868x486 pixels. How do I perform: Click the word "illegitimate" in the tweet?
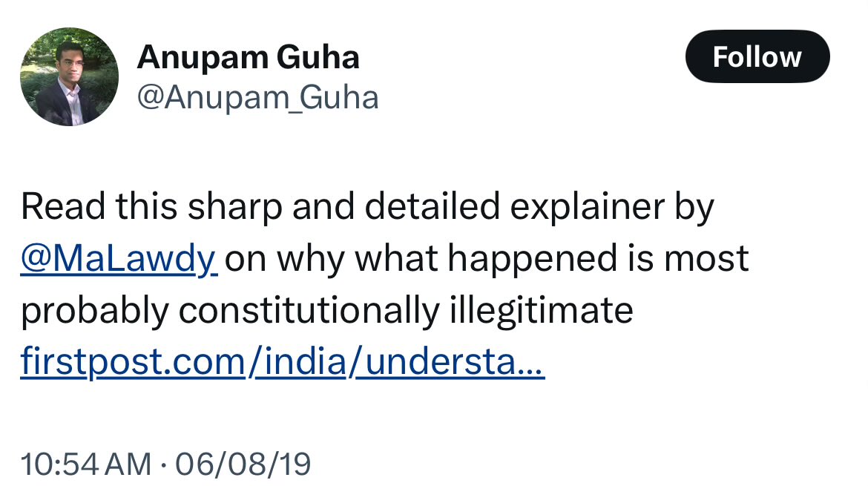[542, 312]
